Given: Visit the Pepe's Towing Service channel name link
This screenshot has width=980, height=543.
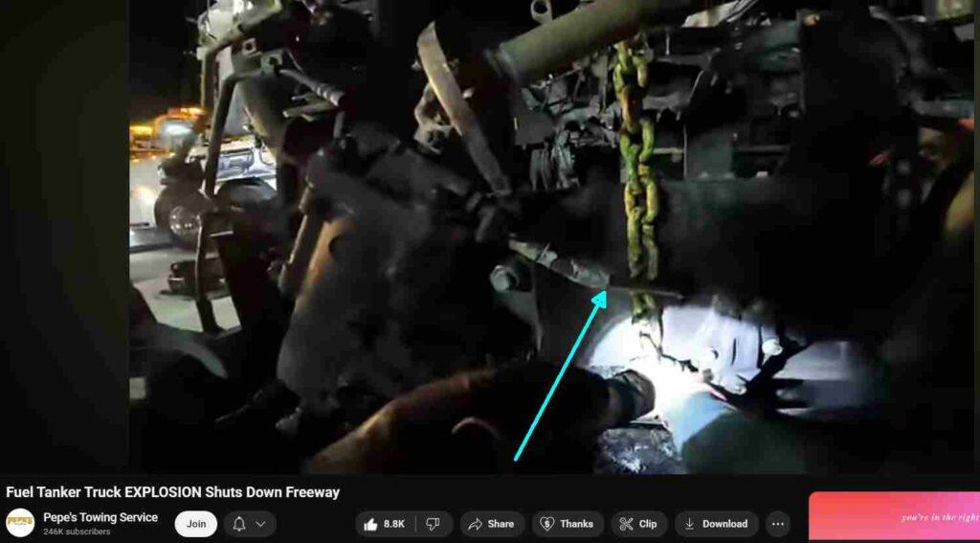Looking at the screenshot, I should click(x=100, y=517).
